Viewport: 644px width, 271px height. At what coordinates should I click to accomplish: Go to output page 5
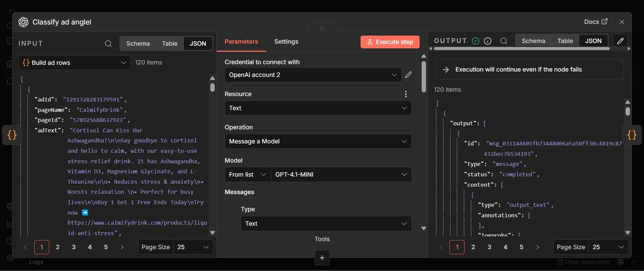[x=522, y=247]
